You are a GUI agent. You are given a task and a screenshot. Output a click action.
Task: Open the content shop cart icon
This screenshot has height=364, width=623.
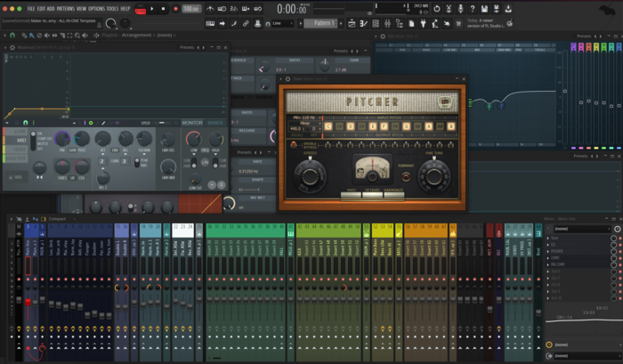click(458, 24)
